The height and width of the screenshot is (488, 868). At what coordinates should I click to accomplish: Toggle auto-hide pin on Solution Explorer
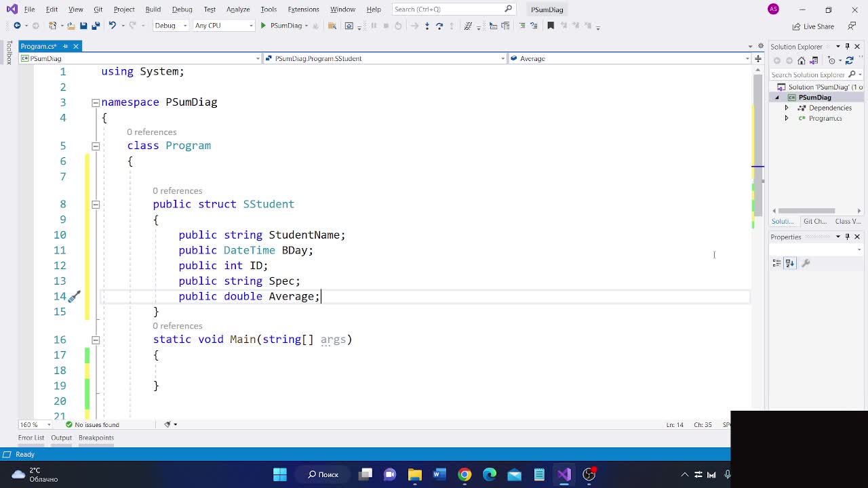(847, 46)
